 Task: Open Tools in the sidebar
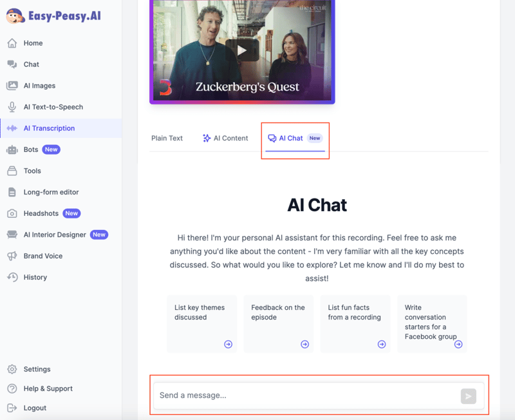[x=32, y=171]
